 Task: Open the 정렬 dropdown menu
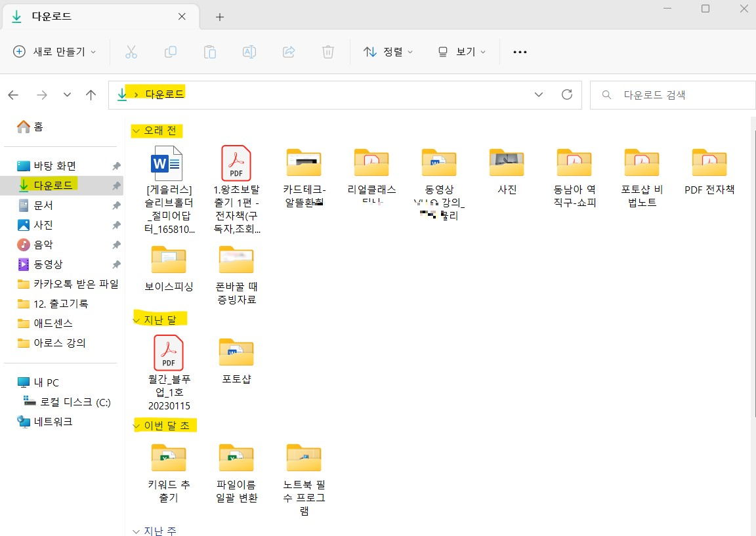click(388, 51)
